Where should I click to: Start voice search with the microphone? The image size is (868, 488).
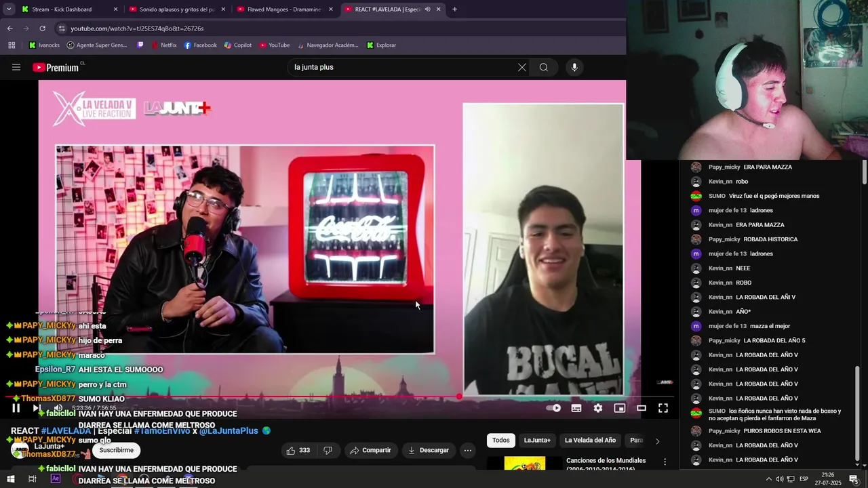point(574,67)
